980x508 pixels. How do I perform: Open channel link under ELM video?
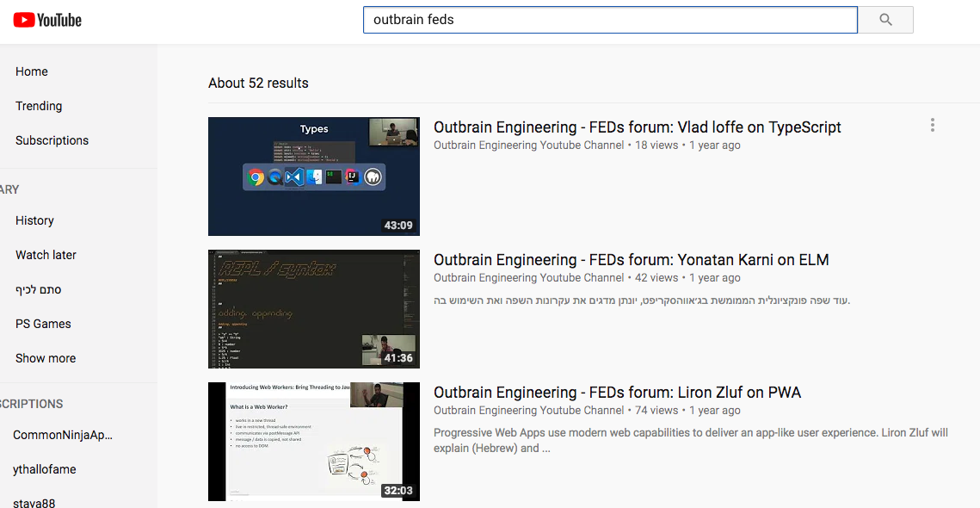(529, 278)
